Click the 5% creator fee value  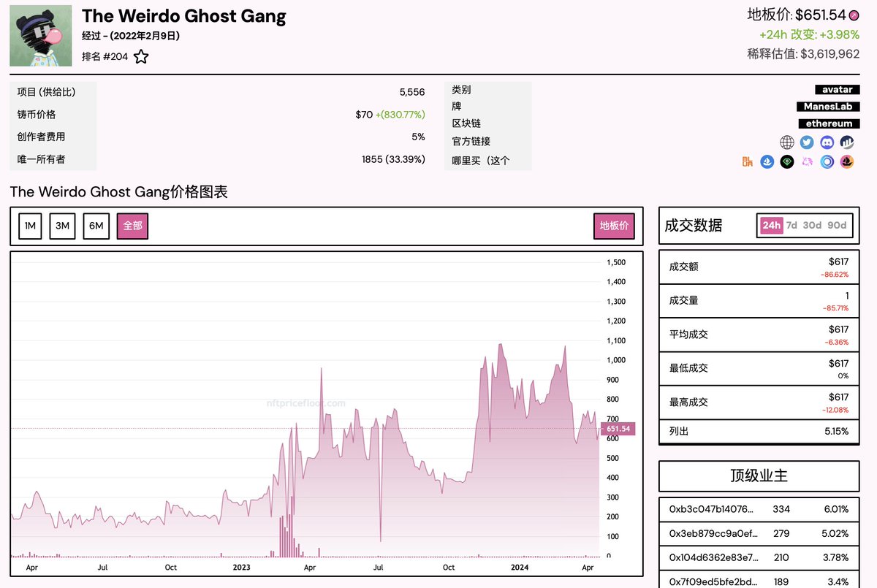click(418, 137)
